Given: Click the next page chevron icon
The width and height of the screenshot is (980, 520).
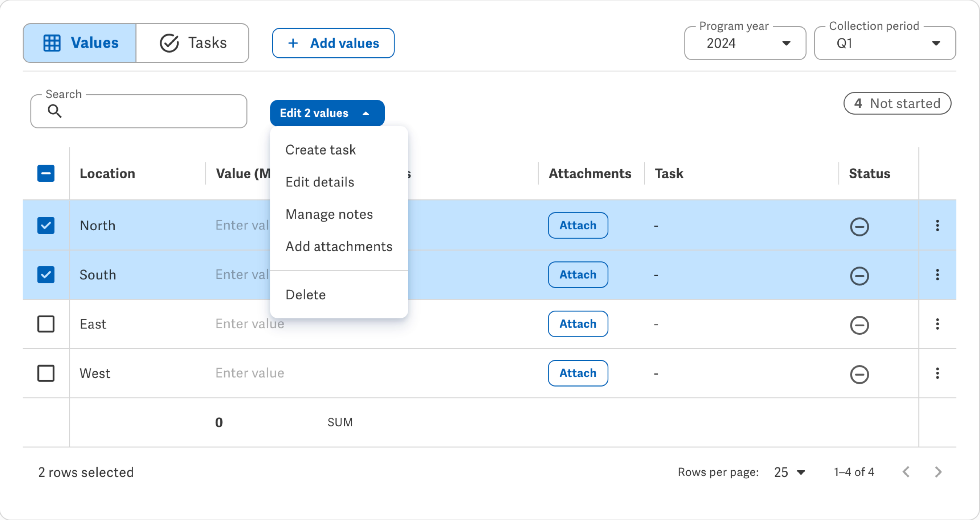Looking at the screenshot, I should coord(938,472).
